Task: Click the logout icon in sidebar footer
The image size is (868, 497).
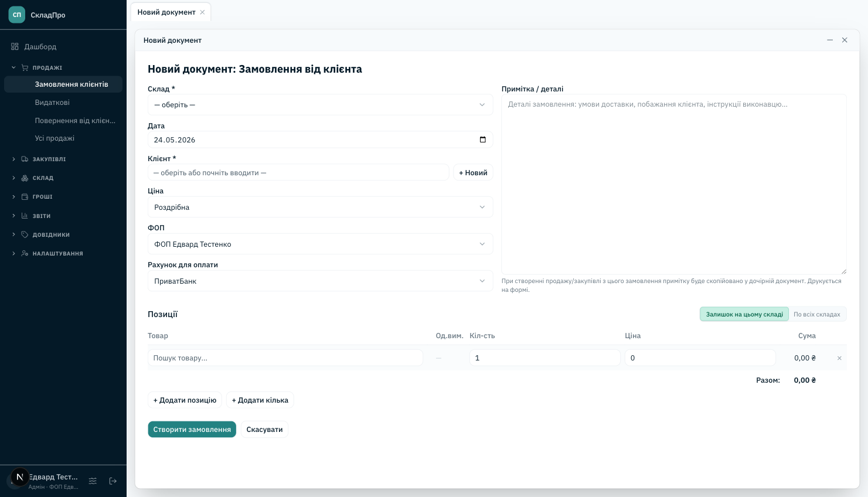Action: click(x=113, y=481)
